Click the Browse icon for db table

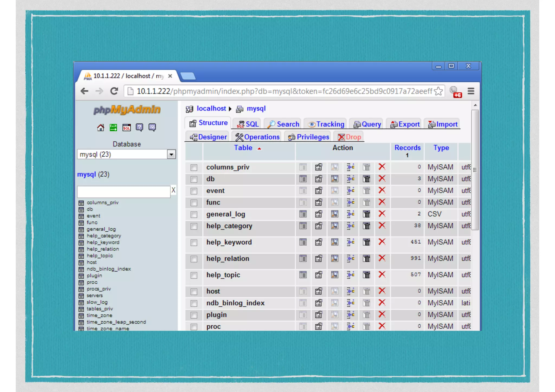303,179
